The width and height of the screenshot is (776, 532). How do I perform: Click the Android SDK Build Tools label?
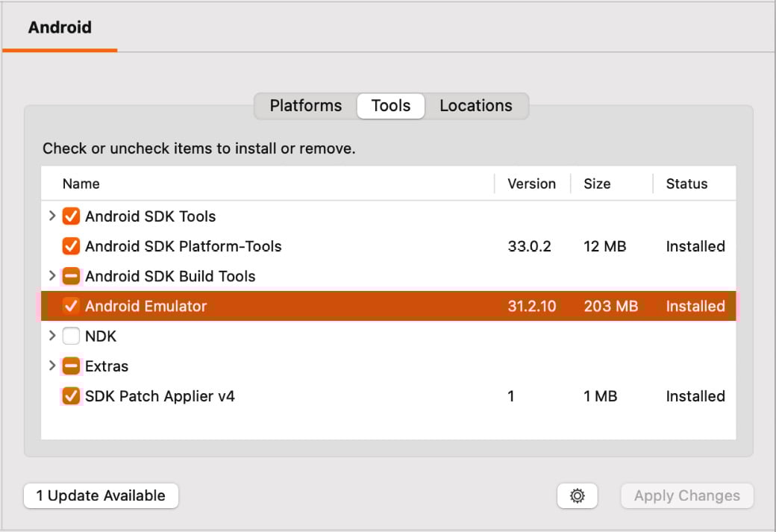(170, 276)
